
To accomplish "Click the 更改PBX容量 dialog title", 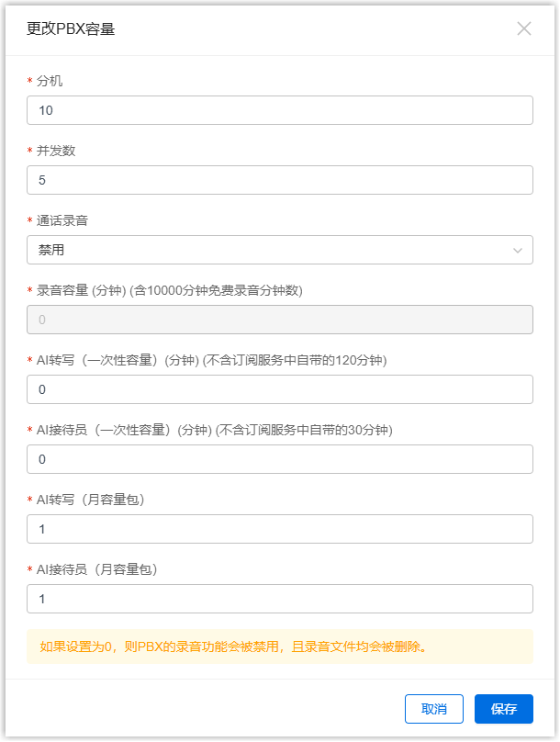I will [x=71, y=28].
